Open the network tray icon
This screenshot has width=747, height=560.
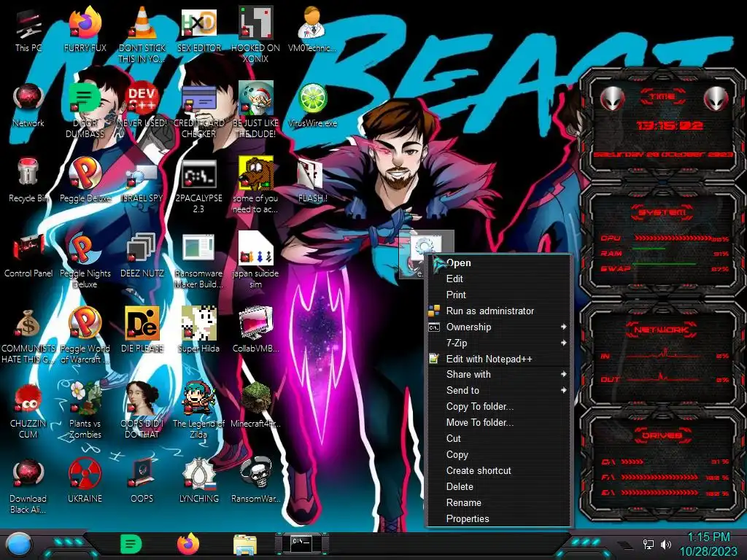[649, 544]
